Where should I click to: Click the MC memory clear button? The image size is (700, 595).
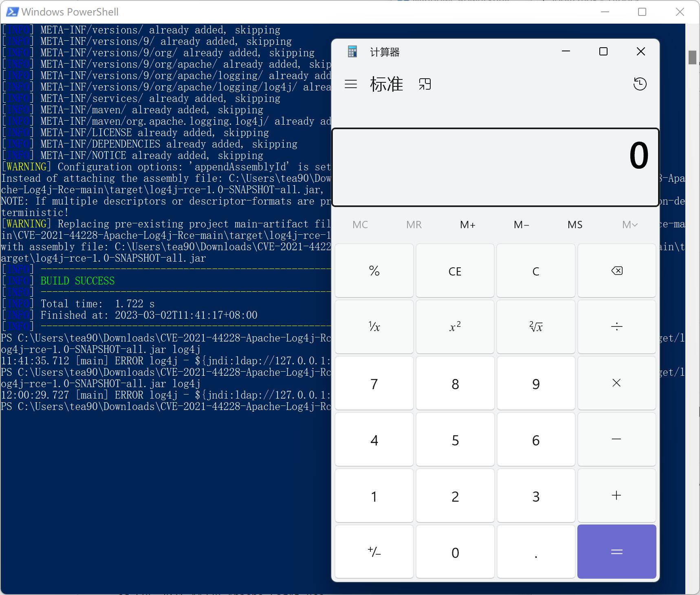[x=360, y=225]
